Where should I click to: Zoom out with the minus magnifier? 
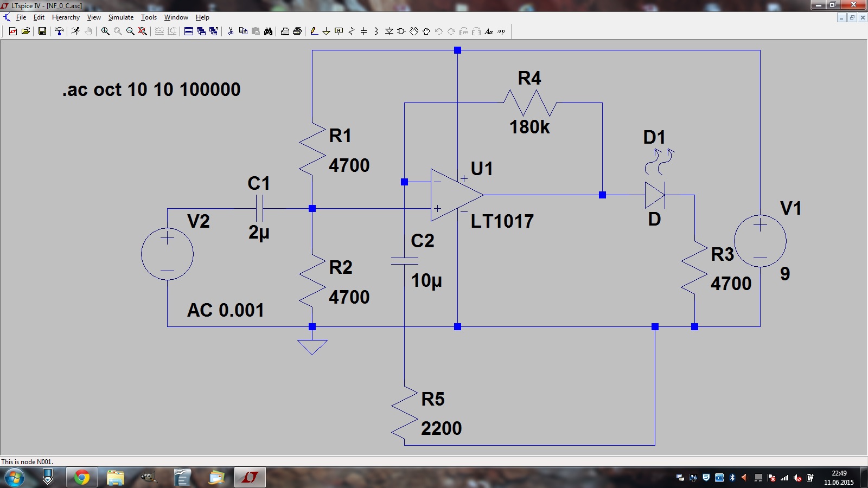click(x=130, y=31)
